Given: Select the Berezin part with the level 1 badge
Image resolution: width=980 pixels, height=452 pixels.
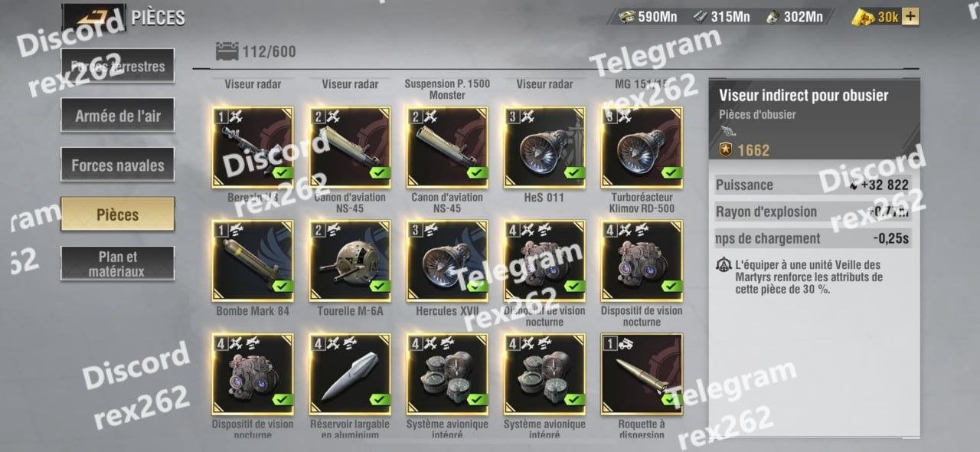Looking at the screenshot, I should [x=253, y=148].
